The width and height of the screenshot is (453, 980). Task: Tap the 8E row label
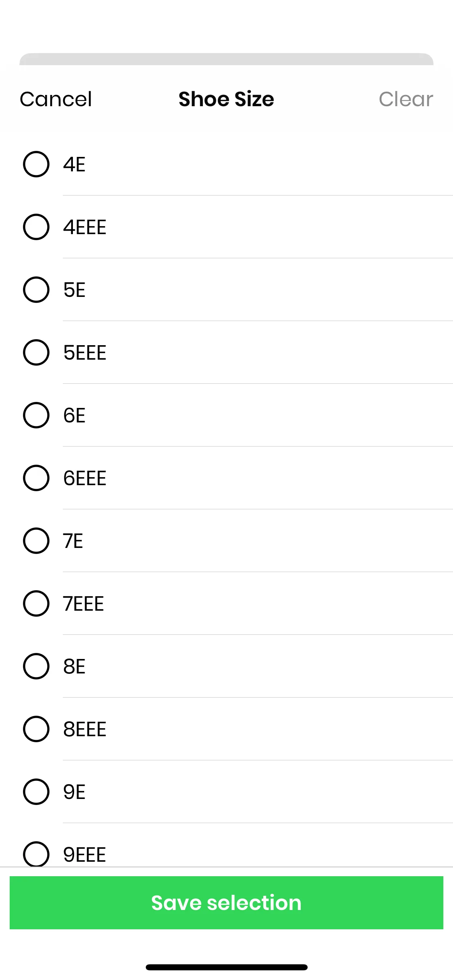point(74,667)
